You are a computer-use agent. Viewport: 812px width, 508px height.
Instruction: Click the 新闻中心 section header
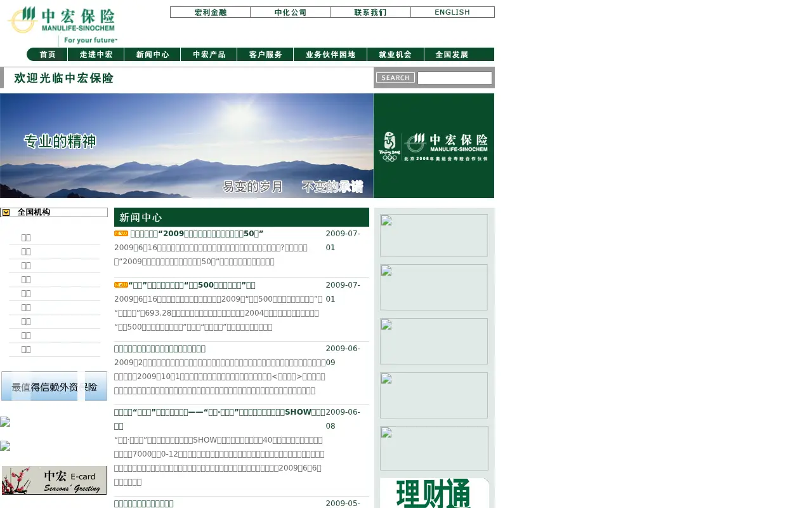click(242, 217)
